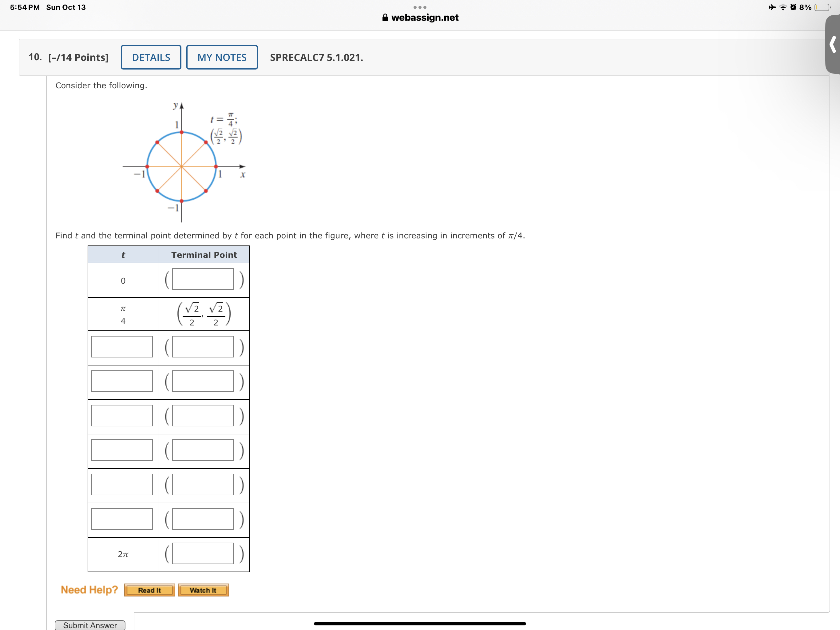Tap the date Sun Oct 13

point(66,7)
